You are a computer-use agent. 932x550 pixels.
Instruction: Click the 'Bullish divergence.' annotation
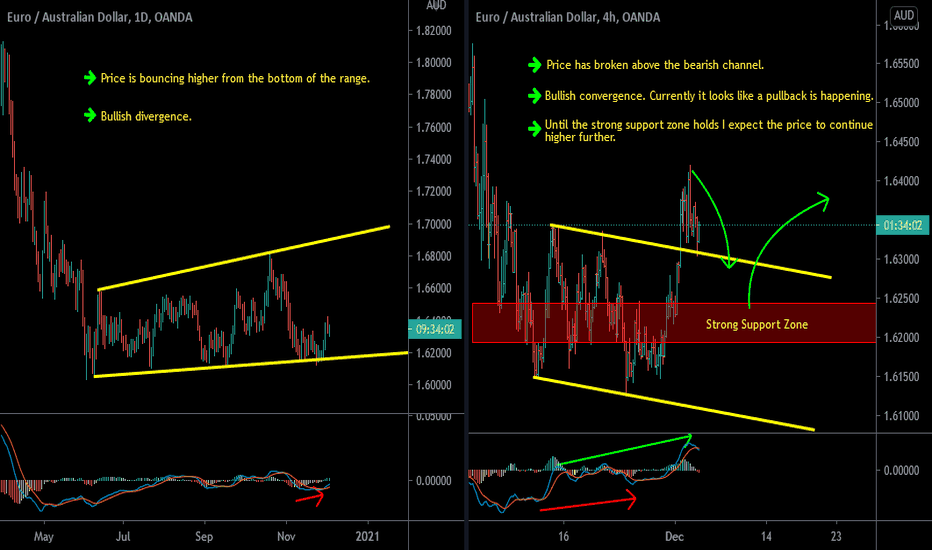(x=146, y=117)
